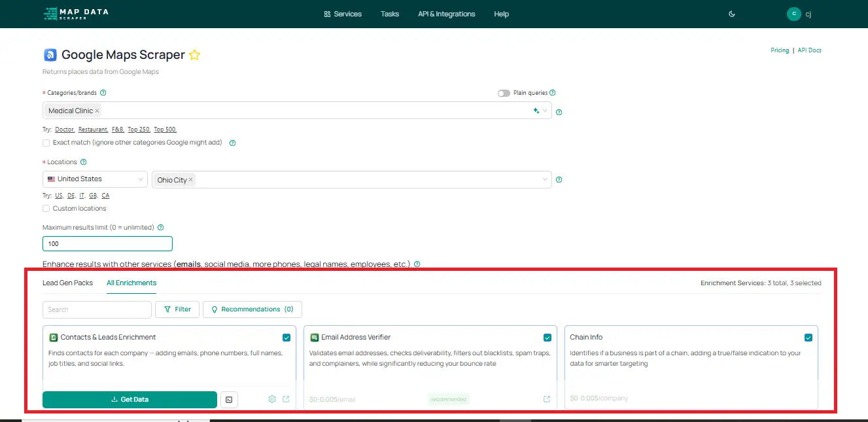Open the Pricing link

point(780,50)
